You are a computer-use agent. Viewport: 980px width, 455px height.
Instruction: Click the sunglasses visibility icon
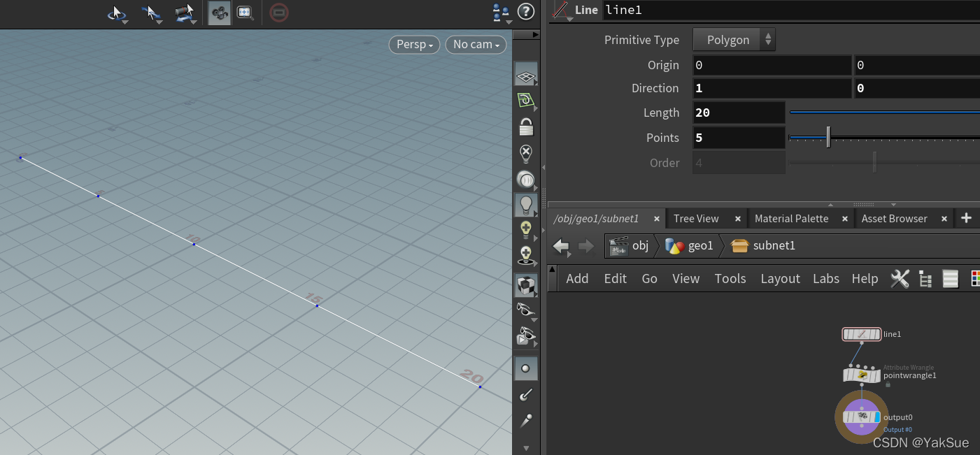[526, 310]
